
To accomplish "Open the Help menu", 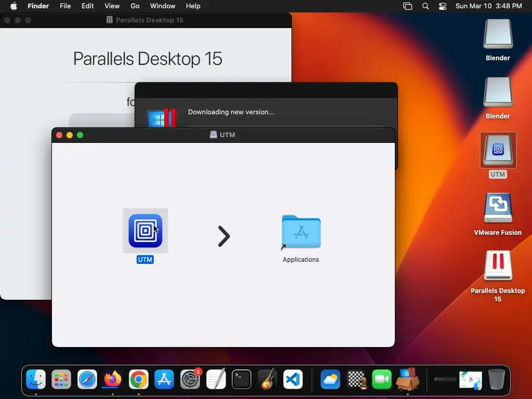I will point(193,6).
